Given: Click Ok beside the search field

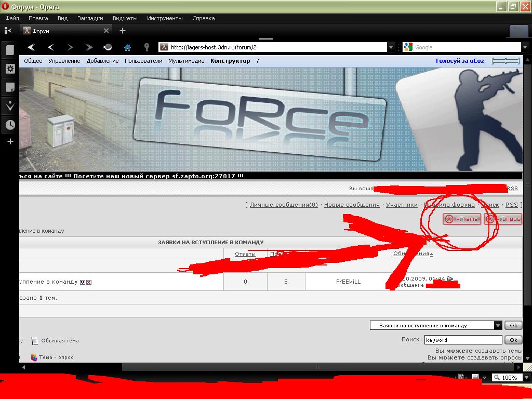Looking at the screenshot, I should pos(513,340).
